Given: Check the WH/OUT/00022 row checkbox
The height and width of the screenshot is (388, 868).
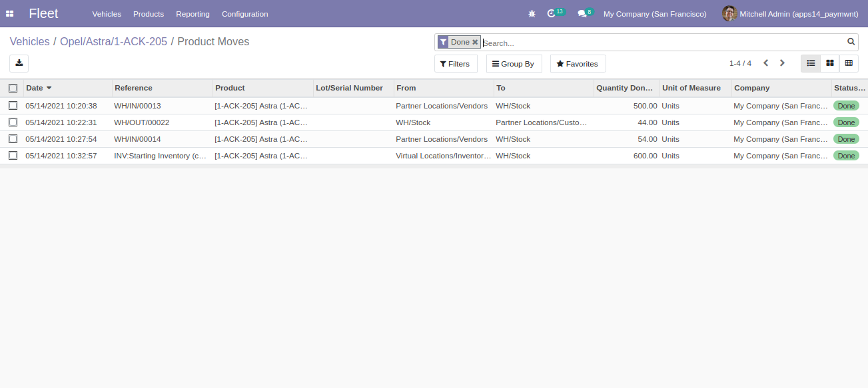Looking at the screenshot, I should point(13,122).
